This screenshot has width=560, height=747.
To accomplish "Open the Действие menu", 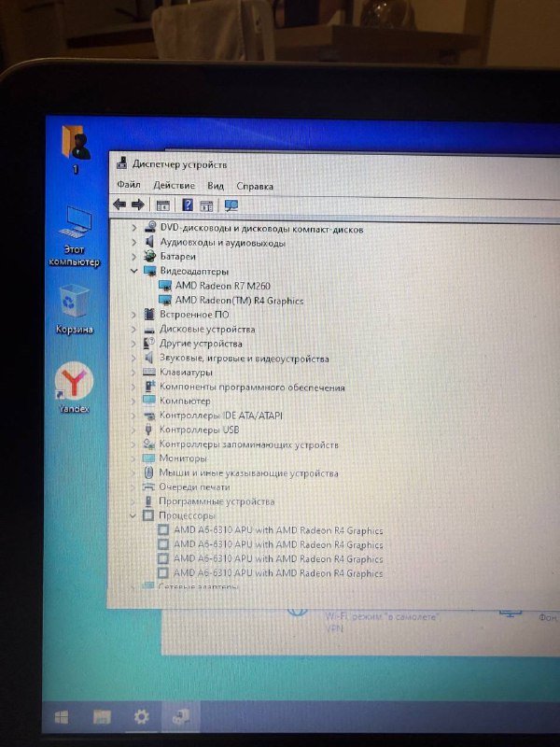I will [174, 185].
